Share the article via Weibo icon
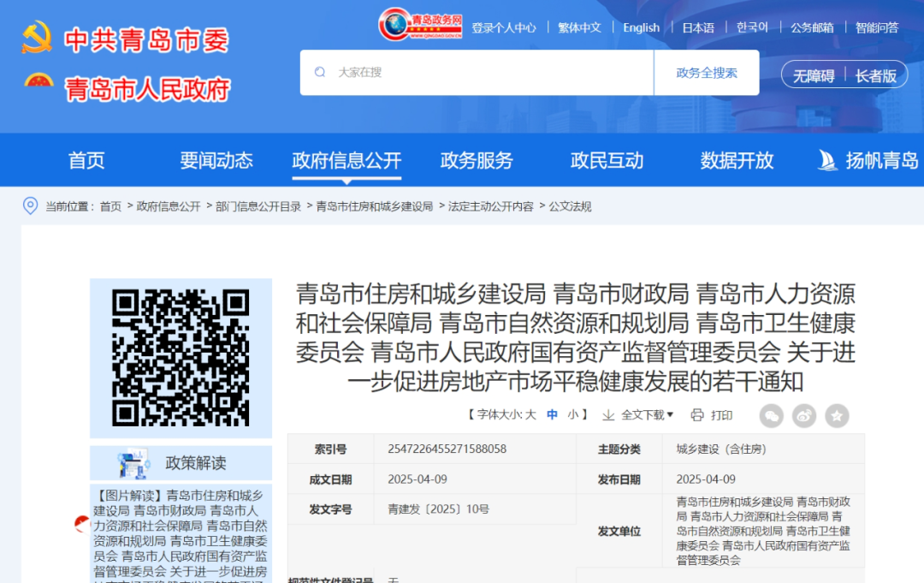 (804, 416)
